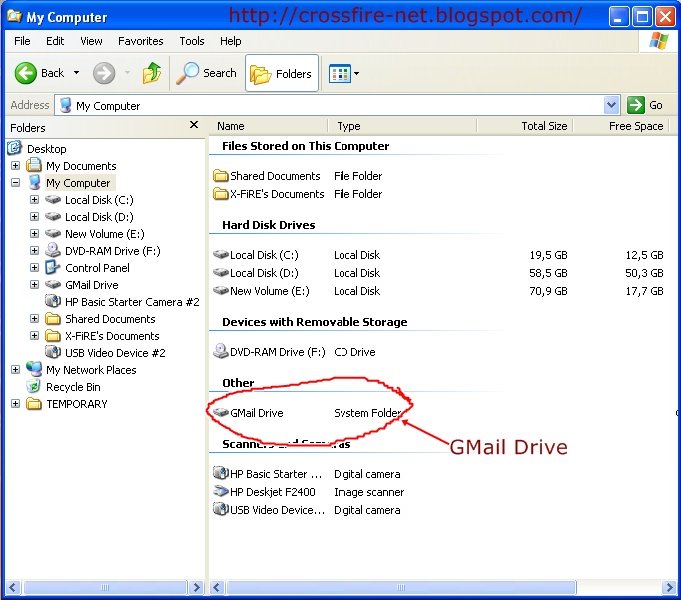Open the Help menu
Viewport: 681px width, 600px height.
[231, 41]
